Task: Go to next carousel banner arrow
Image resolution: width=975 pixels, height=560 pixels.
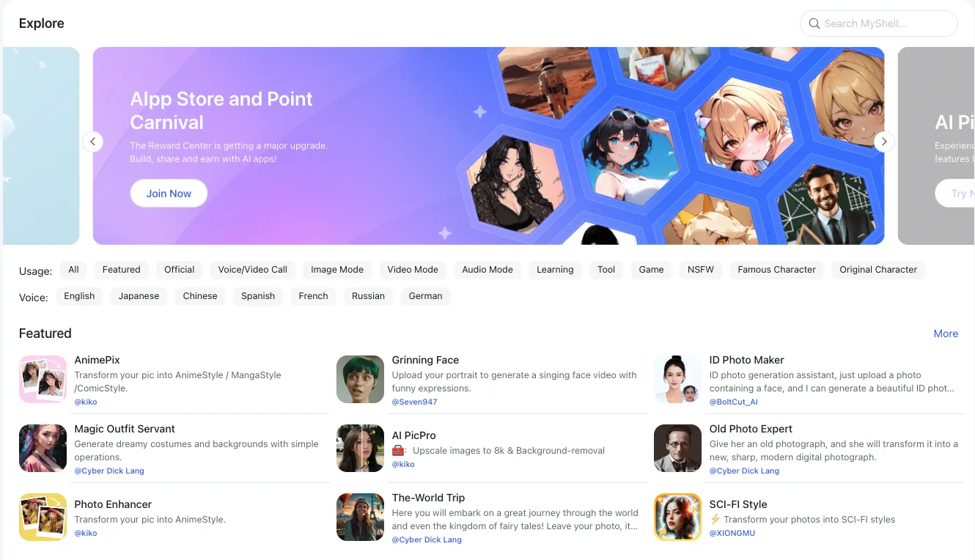Action: tap(884, 141)
